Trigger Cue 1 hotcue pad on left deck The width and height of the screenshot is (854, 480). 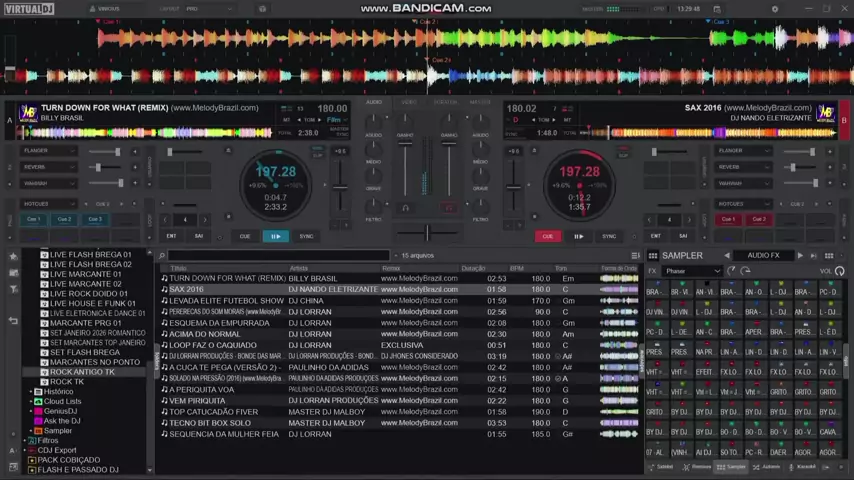(34, 219)
